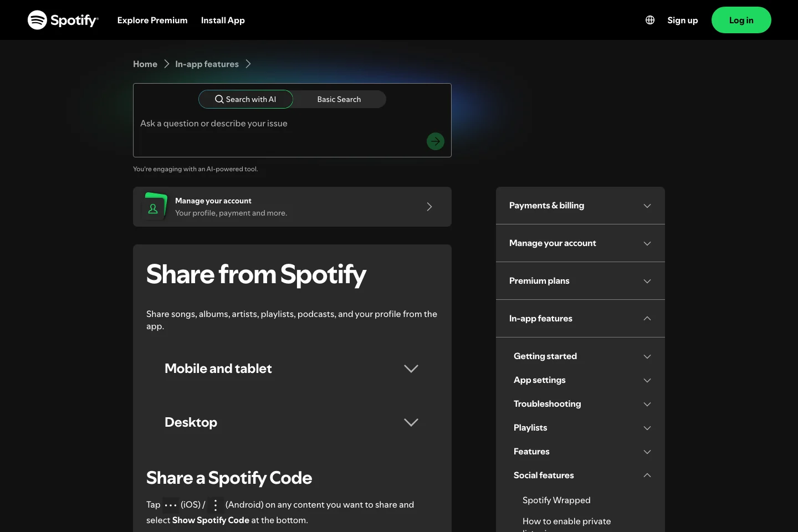Click the Android vertical dots icon in instructions

[x=216, y=505]
